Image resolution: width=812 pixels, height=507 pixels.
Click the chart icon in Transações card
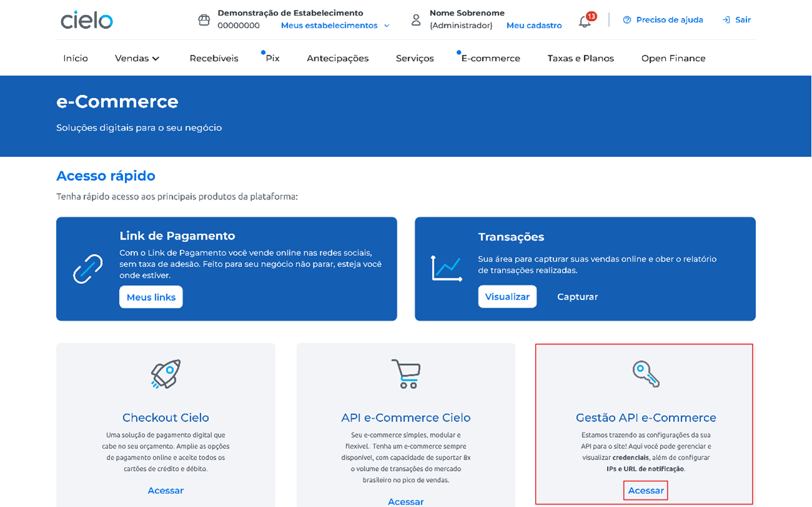pyautogui.click(x=446, y=268)
